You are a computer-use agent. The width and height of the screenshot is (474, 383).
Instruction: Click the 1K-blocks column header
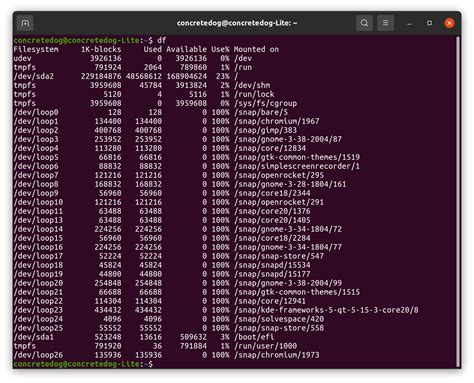pos(101,49)
